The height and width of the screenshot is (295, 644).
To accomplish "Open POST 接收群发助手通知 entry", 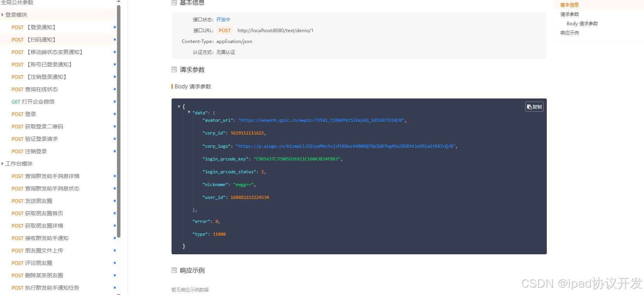I will pos(58,238).
